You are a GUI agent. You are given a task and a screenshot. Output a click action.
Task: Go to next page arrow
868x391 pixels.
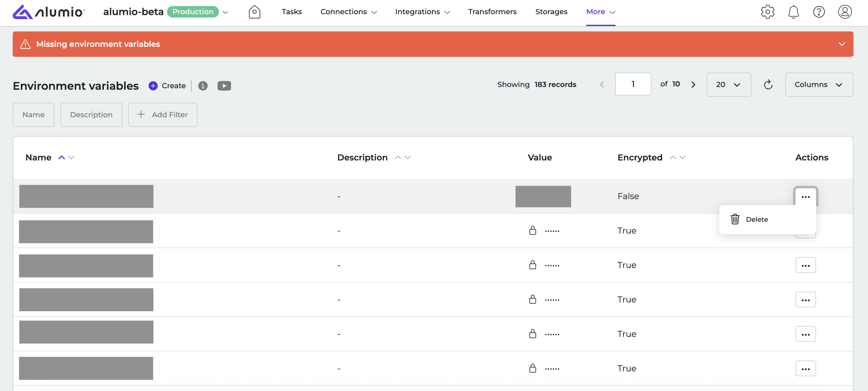pyautogui.click(x=693, y=85)
